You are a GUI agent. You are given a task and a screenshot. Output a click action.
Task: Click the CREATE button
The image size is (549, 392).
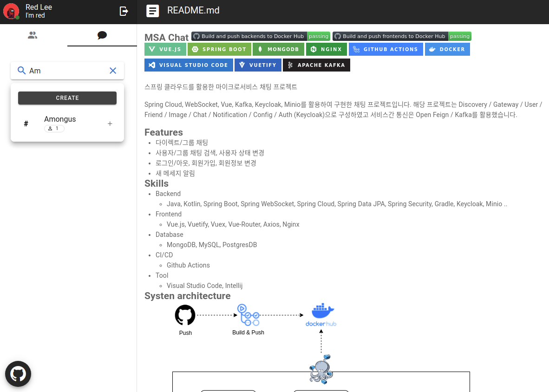[x=67, y=98]
